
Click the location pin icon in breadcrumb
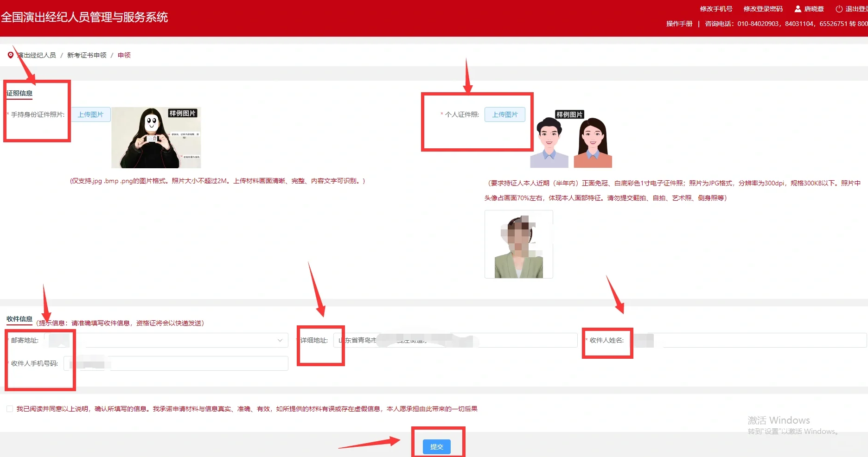coord(10,55)
